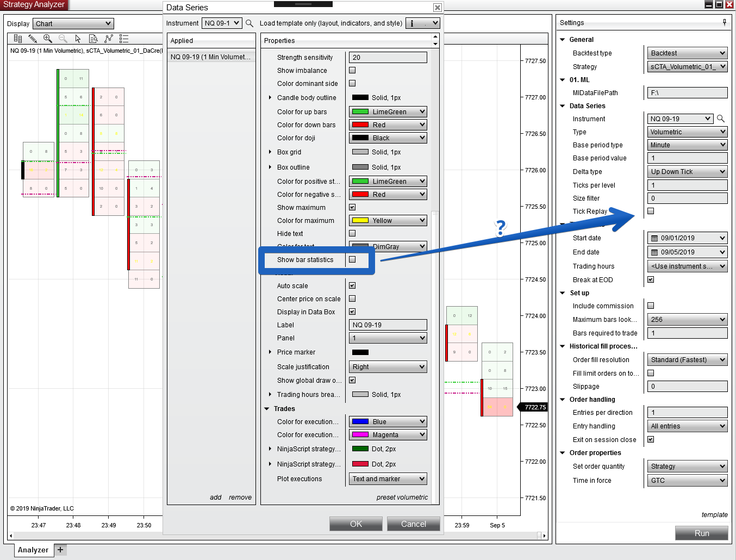The width and height of the screenshot is (736, 560).
Task: Zoom in on the chart
Action: [48, 39]
